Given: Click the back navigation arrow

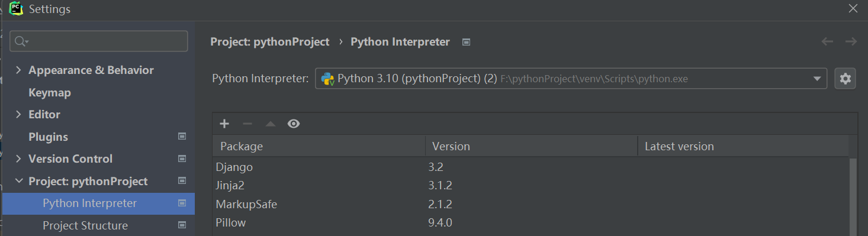Looking at the screenshot, I should click(x=827, y=41).
